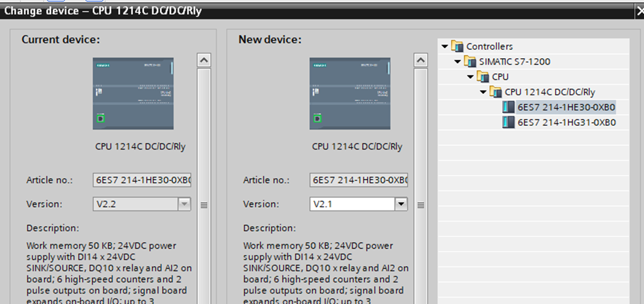Click the Controllers folder icon

click(457, 46)
